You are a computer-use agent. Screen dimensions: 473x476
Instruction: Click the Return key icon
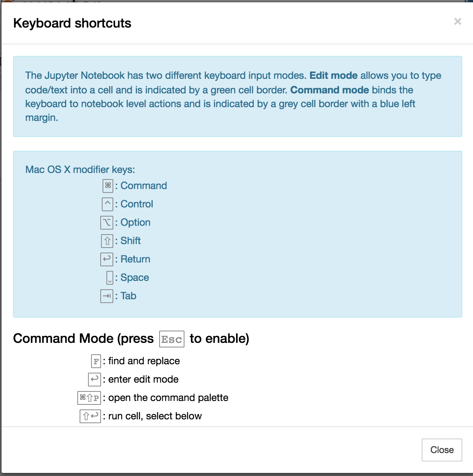point(107,259)
